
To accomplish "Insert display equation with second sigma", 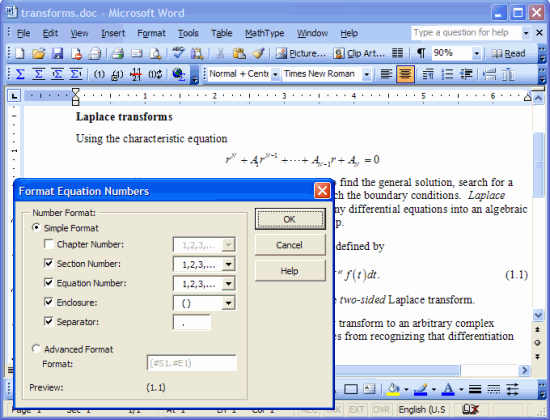I will [x=39, y=74].
